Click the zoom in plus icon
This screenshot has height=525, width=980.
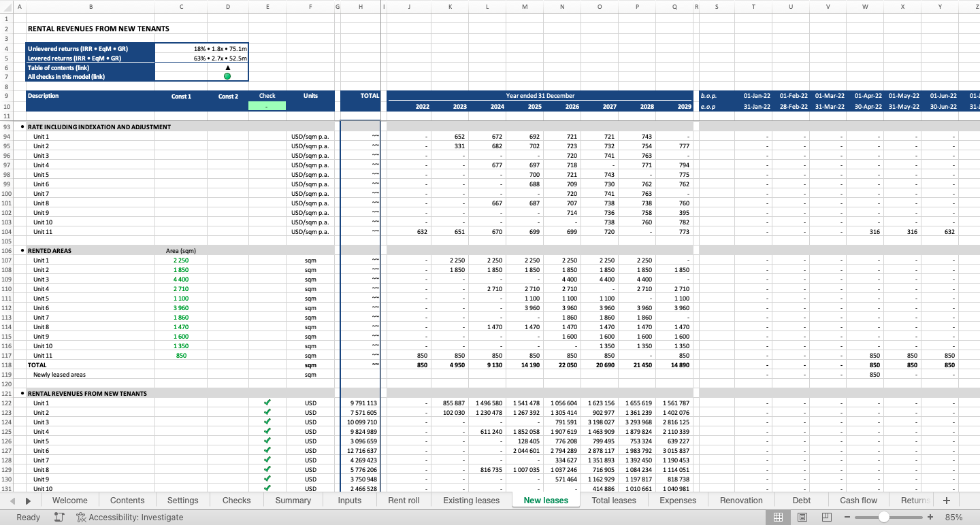pyautogui.click(x=930, y=518)
